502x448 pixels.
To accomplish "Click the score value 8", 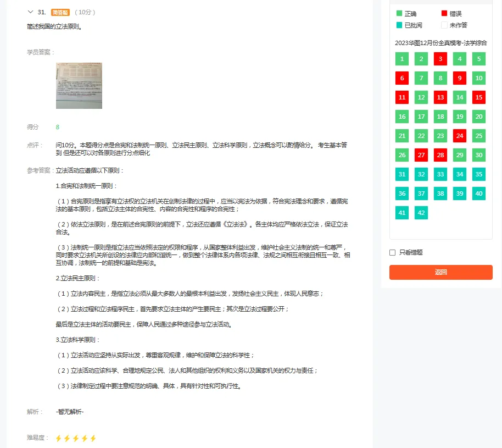I will tap(58, 127).
